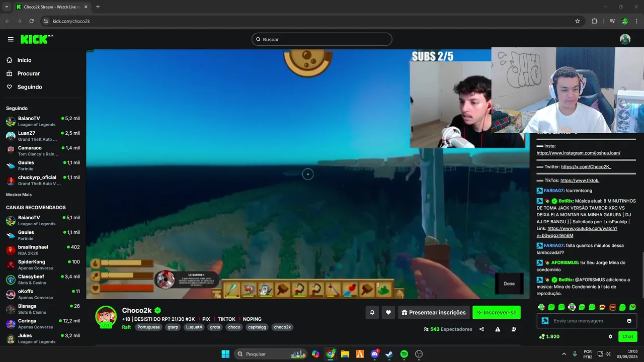Open recommended channel Bisnaga
This screenshot has height=362, width=644.
pos(43,309)
